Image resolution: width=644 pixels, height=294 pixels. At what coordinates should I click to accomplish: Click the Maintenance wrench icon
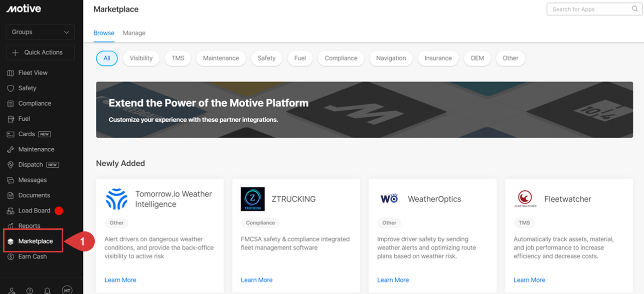coord(11,150)
